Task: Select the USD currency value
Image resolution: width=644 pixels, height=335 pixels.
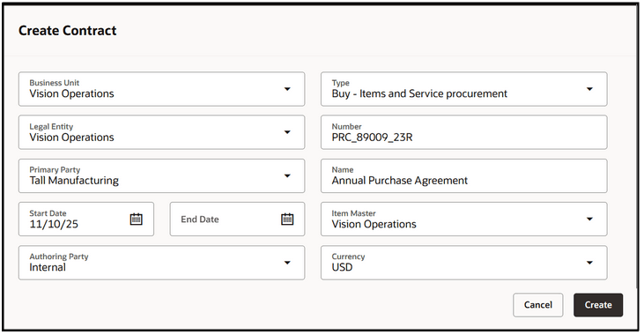Action: tap(342, 267)
